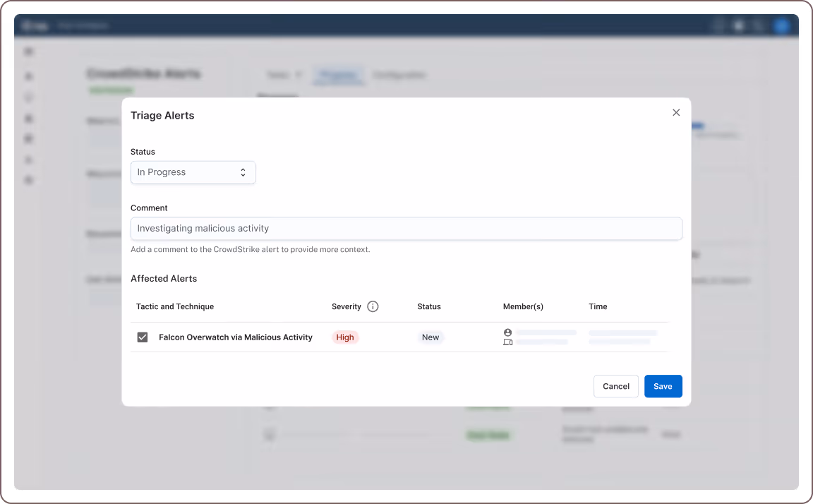Click the person icon in the Member(s) column

[x=507, y=332]
